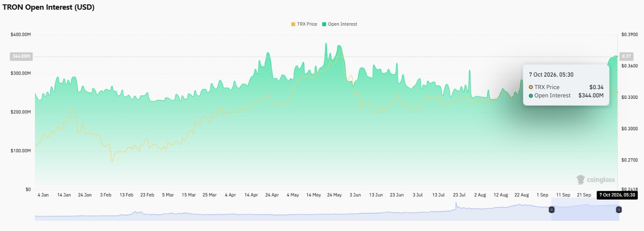Click the 14 Apr date label

[251, 195]
